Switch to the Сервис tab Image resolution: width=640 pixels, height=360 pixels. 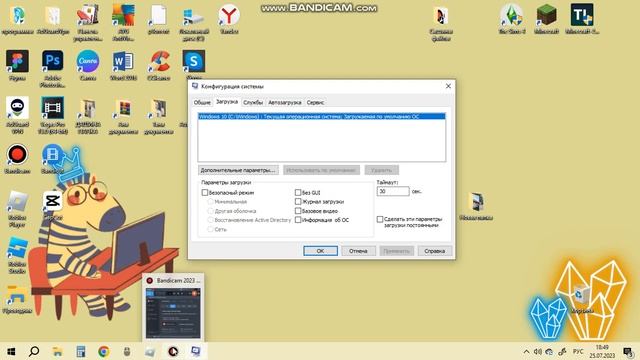(x=315, y=102)
